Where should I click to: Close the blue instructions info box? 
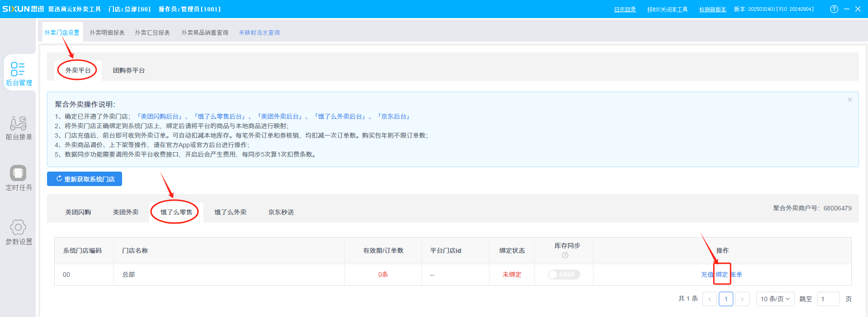pos(850,100)
